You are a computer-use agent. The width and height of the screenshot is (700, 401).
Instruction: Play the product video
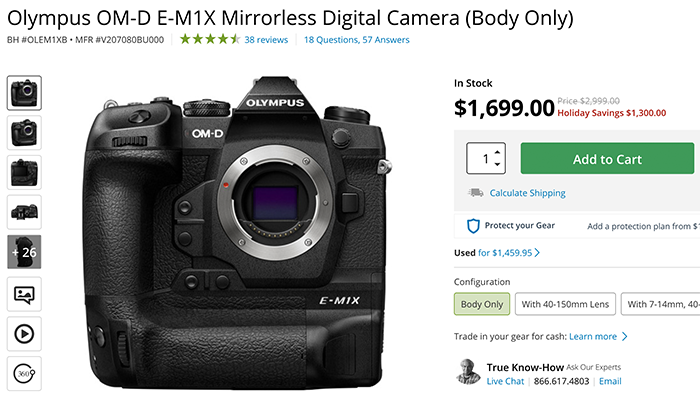click(x=24, y=333)
